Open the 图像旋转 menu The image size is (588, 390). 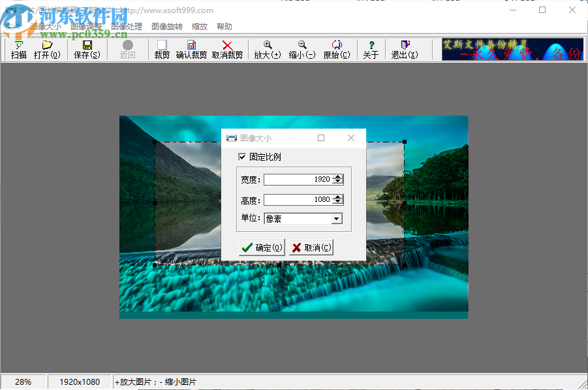coord(167,26)
